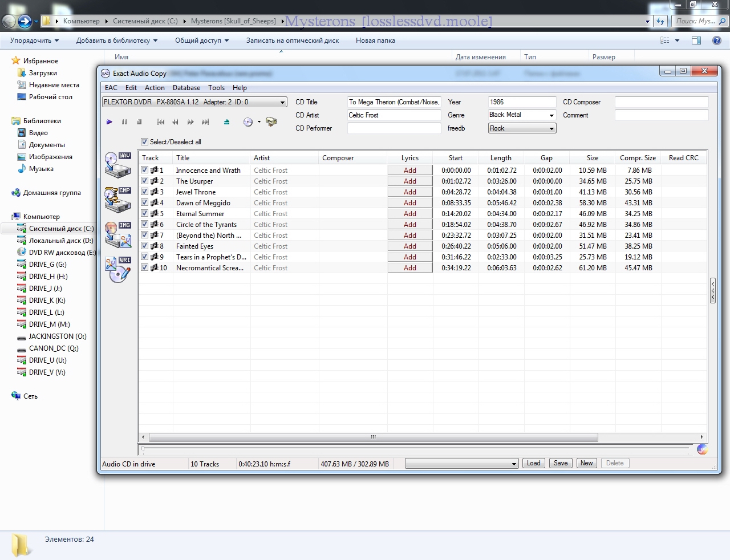The width and height of the screenshot is (730, 560).
Task: Click the Load profile button
Action: [534, 463]
